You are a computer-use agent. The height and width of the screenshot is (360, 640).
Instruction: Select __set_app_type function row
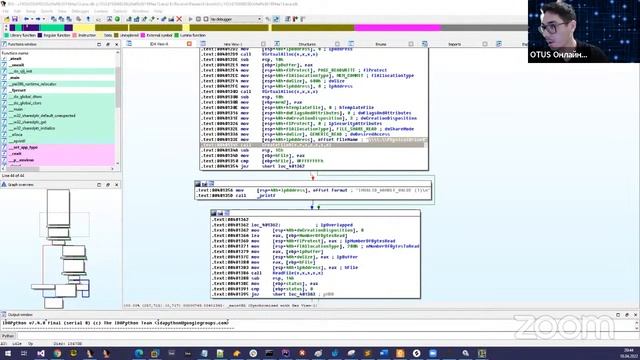58,147
